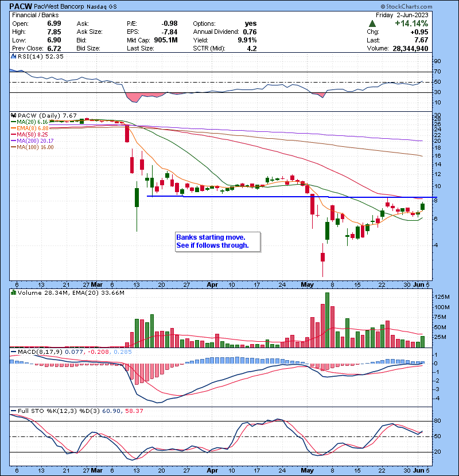Click the P/E -0.98 value
The width and height of the screenshot is (459, 476).
[169, 24]
